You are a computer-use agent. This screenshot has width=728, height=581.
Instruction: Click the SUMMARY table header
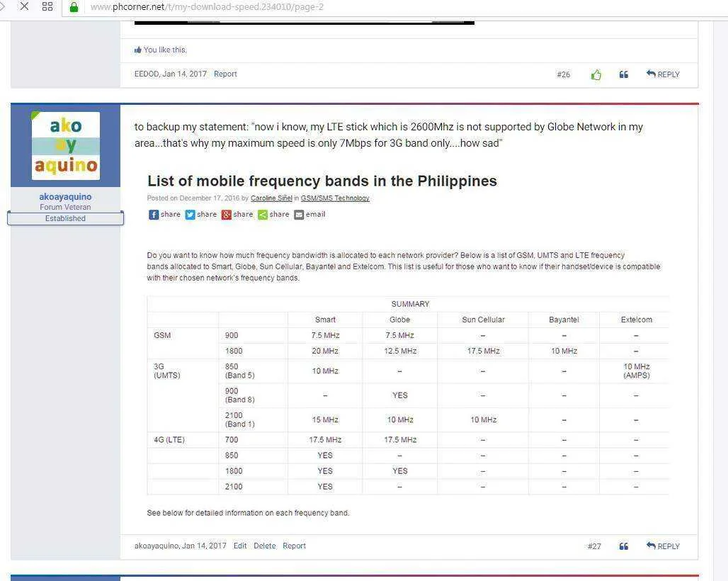(x=410, y=304)
